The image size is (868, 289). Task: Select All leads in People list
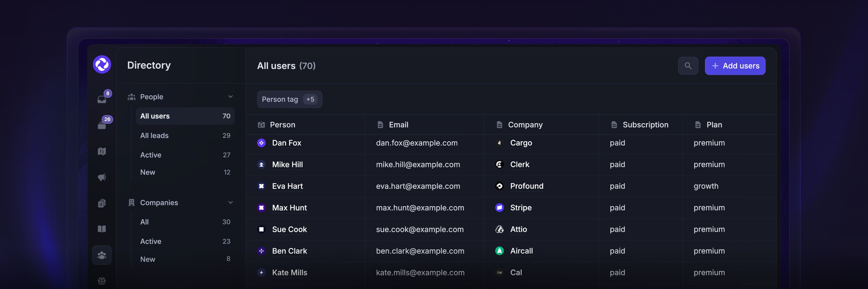point(154,135)
